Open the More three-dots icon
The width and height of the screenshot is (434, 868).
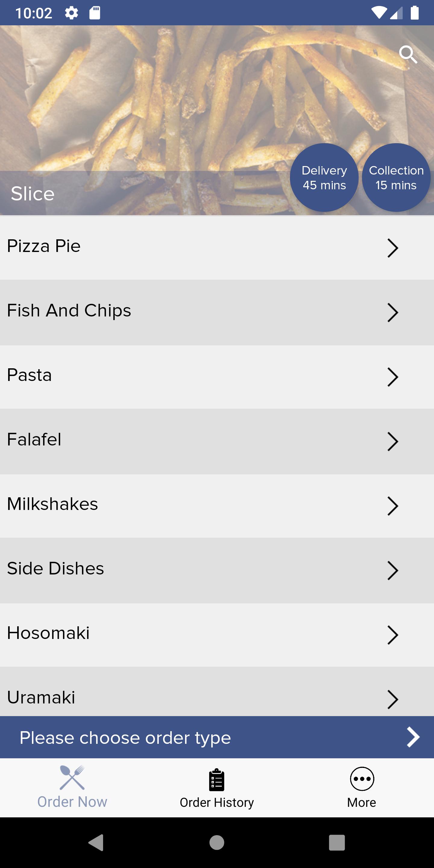tap(362, 779)
